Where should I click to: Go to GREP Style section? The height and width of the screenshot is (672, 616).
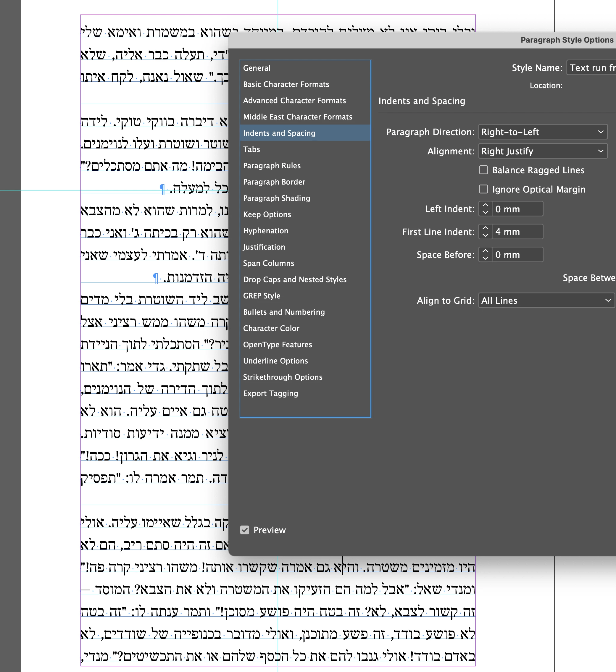point(262,296)
